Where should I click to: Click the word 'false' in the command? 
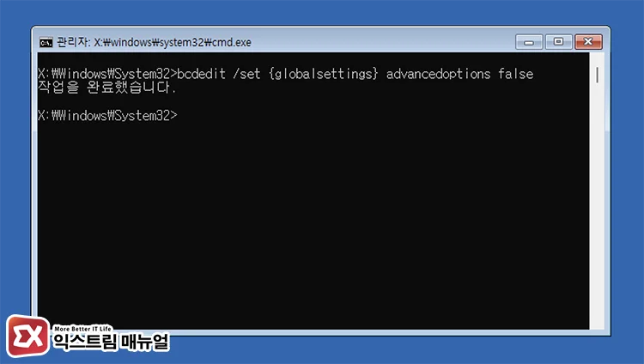point(515,74)
